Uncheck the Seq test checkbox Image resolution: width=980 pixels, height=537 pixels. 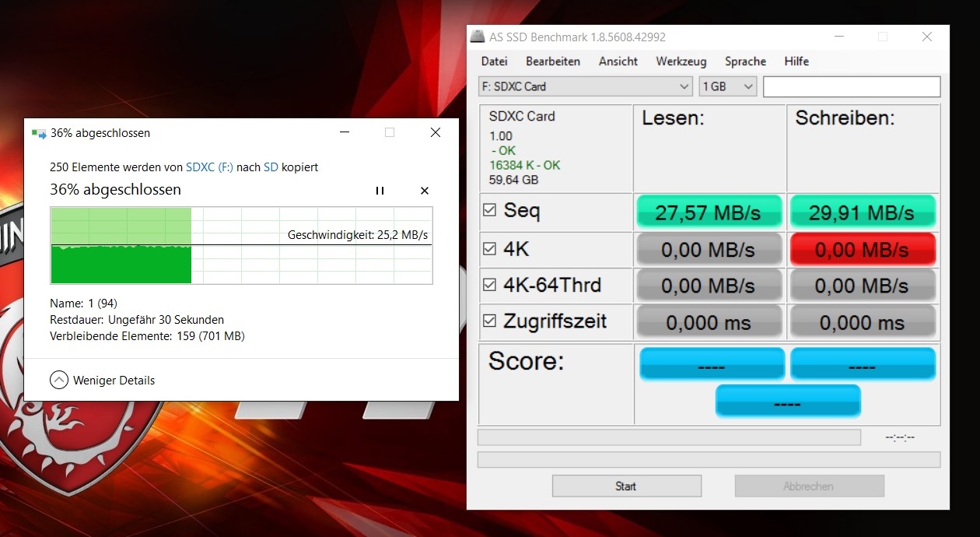click(489, 210)
